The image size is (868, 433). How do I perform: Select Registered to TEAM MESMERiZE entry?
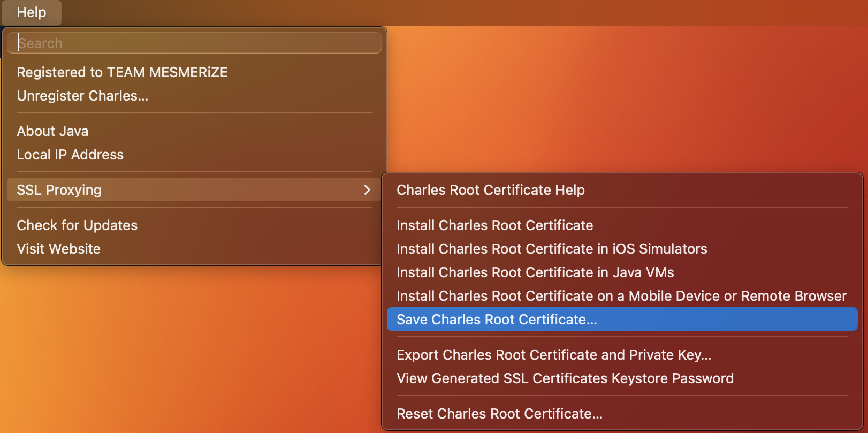122,72
